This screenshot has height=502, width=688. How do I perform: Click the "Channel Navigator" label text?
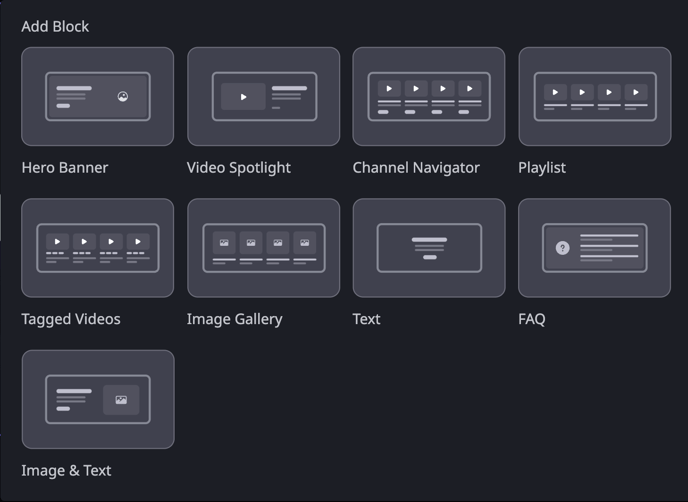click(x=416, y=168)
